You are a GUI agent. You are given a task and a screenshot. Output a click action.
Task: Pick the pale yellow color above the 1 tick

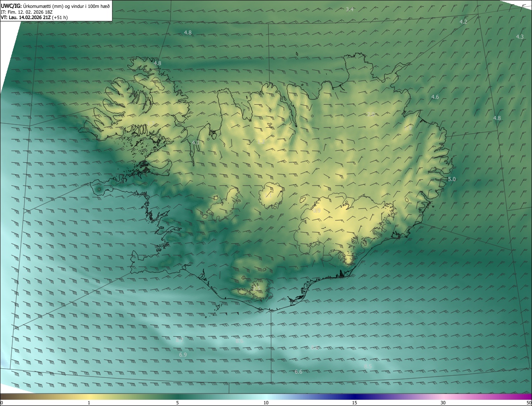point(89,396)
